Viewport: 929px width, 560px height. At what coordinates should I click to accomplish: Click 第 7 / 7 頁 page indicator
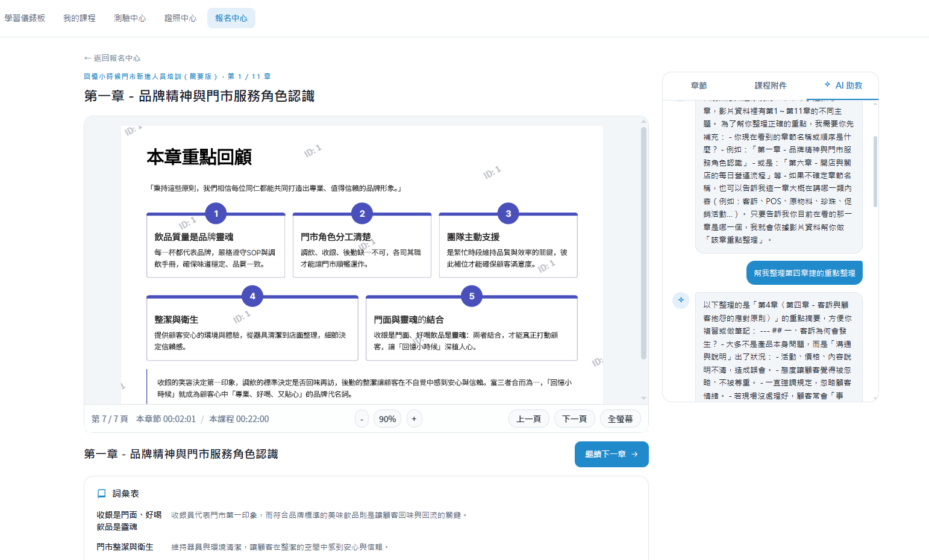pos(110,419)
